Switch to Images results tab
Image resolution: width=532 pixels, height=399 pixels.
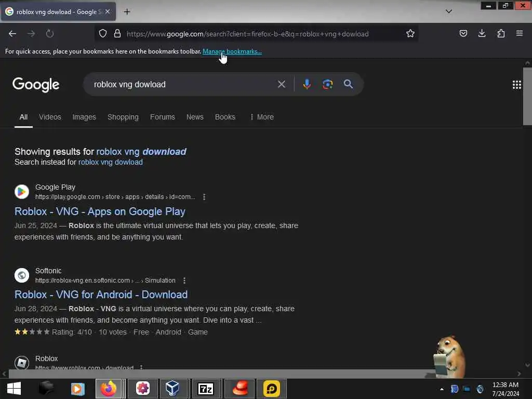tap(84, 117)
